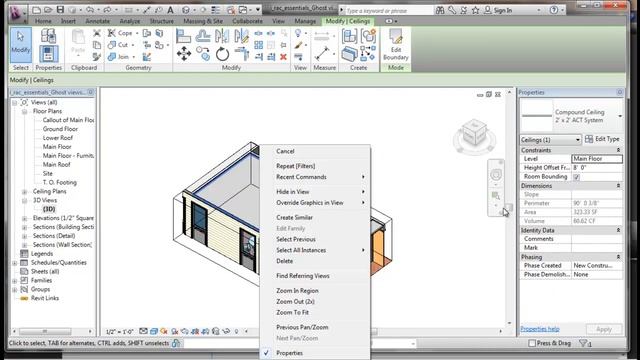The width and height of the screenshot is (640, 360).
Task: Toggle the Room Bounding checkbox
Action: click(576, 177)
